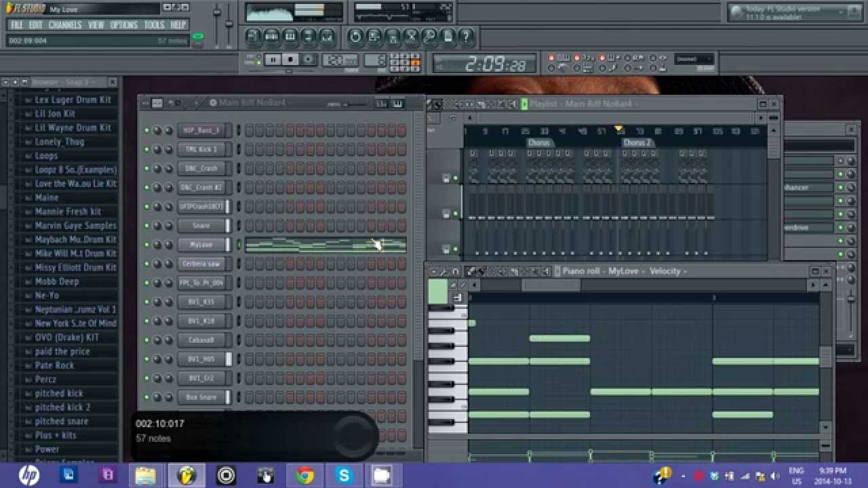Open Google Chrome from the taskbar

point(305,476)
